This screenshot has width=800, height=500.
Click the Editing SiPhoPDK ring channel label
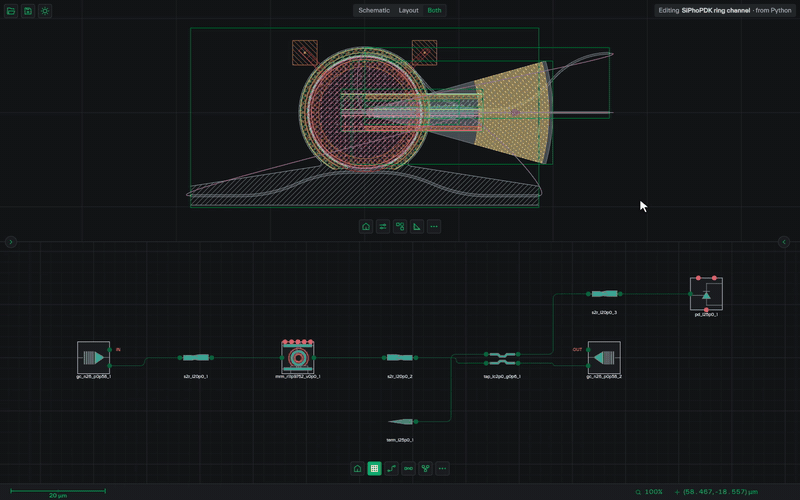(724, 10)
